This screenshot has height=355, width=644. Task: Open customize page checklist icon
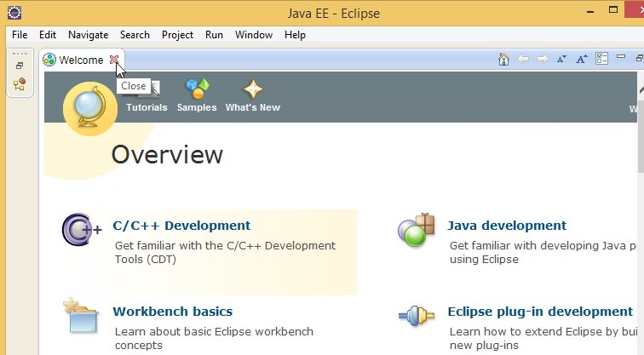click(x=601, y=59)
